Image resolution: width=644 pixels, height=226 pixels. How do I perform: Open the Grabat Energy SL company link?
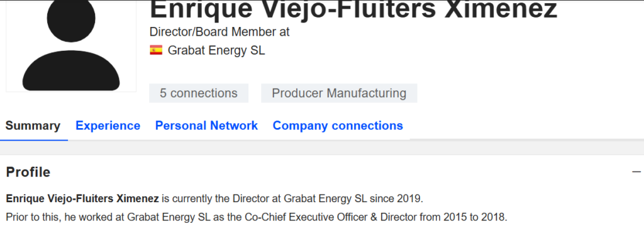click(216, 50)
